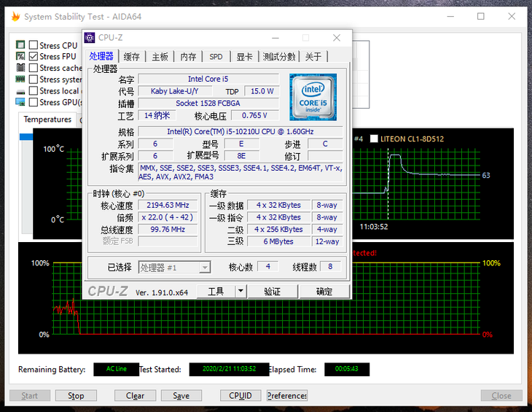Click the CPUID button in AIDA64
Viewport: 532px width, 412px height.
(x=240, y=395)
